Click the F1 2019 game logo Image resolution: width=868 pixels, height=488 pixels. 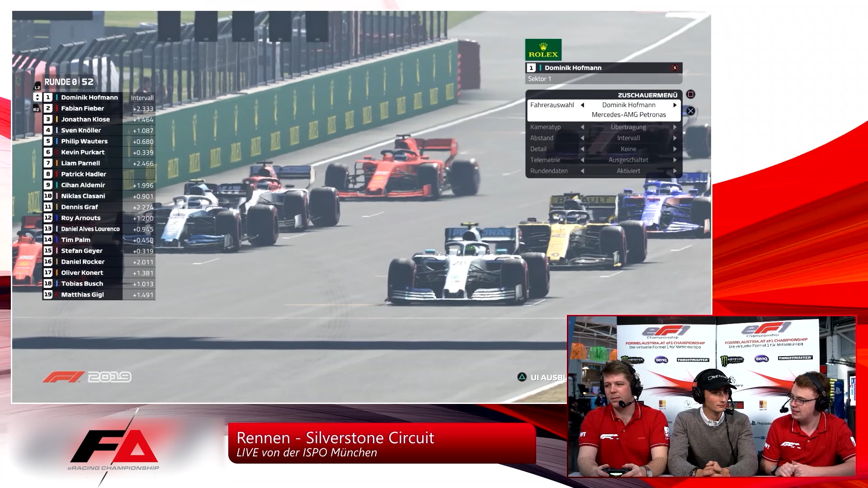pyautogui.click(x=87, y=377)
